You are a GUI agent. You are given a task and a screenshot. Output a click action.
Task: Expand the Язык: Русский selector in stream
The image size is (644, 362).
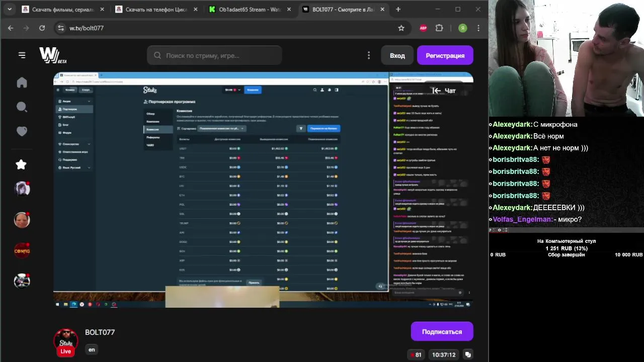[74, 167]
